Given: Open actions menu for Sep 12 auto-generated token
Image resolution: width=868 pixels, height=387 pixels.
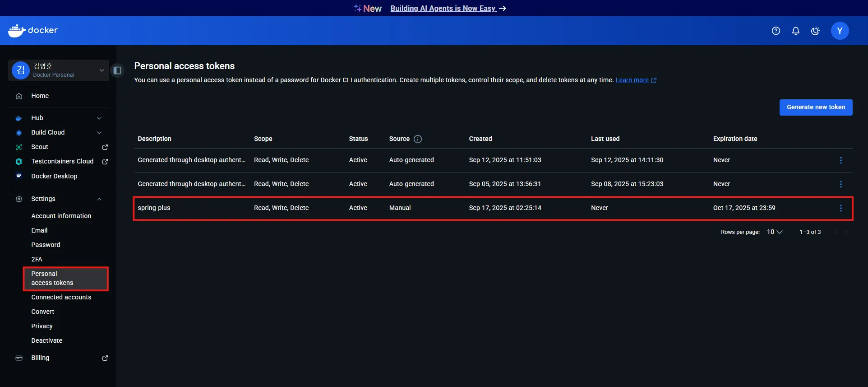Looking at the screenshot, I should pos(840,160).
